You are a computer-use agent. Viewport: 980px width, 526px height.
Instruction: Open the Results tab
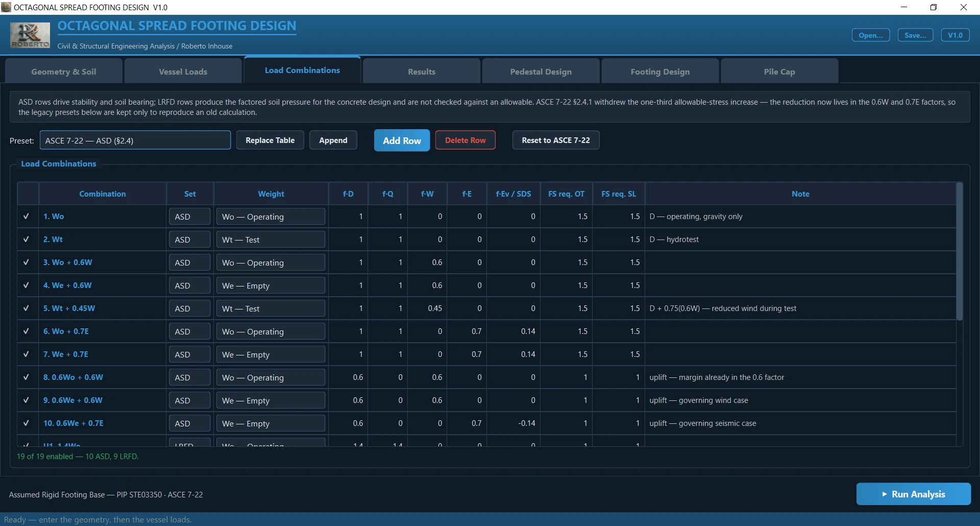coord(422,71)
